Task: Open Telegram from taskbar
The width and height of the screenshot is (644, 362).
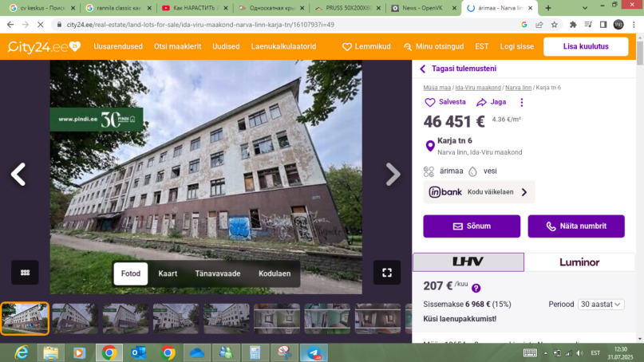Action: (314, 352)
